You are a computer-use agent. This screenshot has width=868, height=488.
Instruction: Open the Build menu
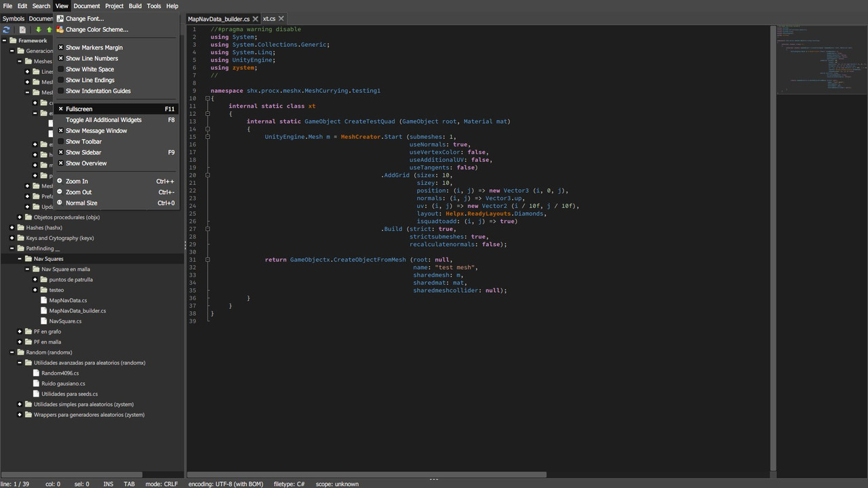tap(135, 6)
